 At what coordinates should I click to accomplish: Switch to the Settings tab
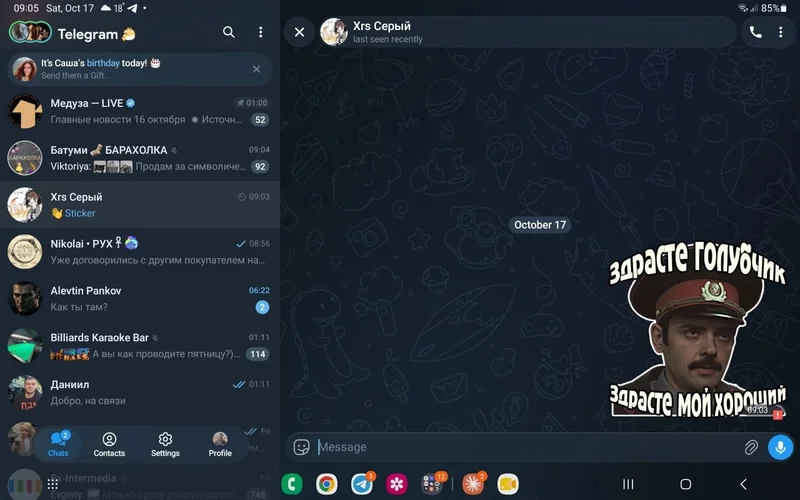(x=165, y=444)
